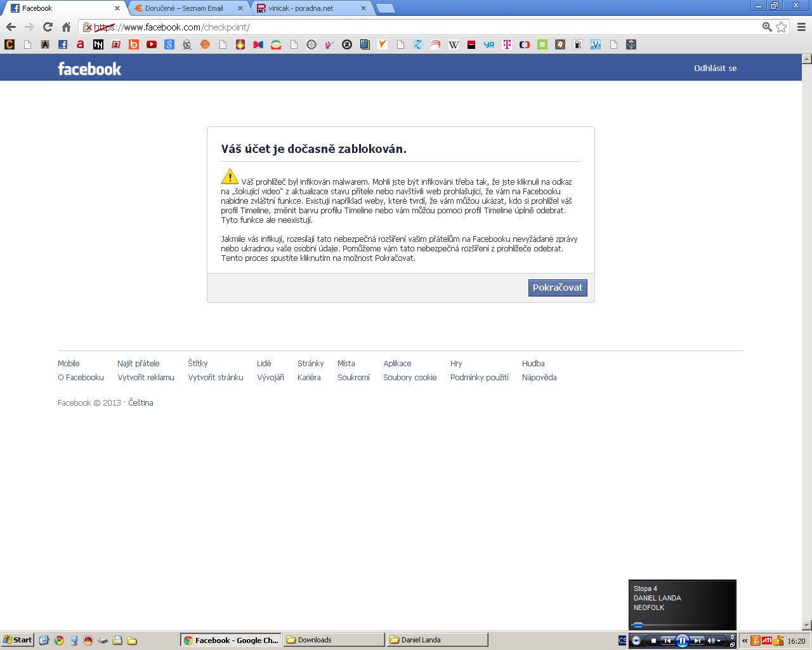The height and width of the screenshot is (650, 812).
Task: Click the language indicator in taskbar
Action: coord(622,640)
